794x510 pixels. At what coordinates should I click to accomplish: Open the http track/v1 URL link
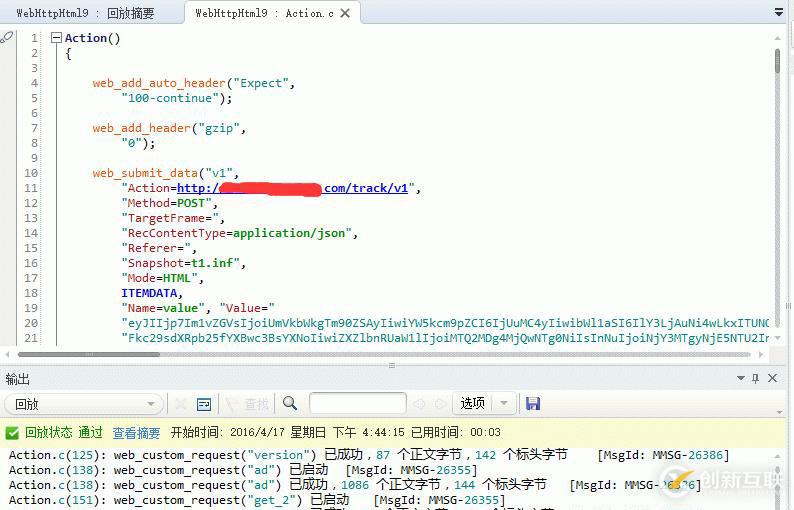(292, 188)
